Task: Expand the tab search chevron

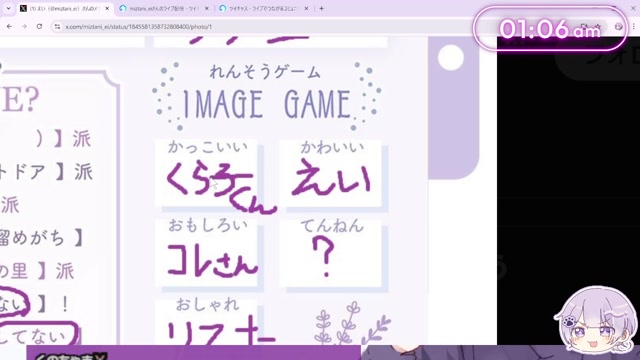Action: 8,8
